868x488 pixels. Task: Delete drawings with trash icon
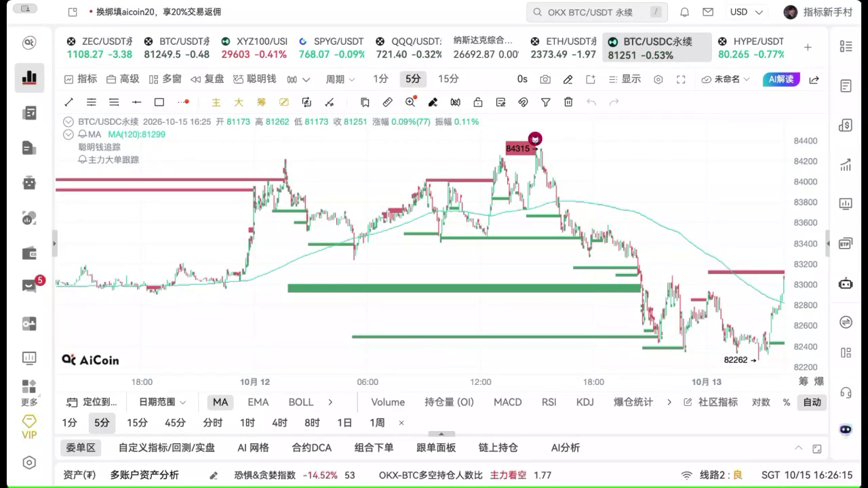coord(568,102)
